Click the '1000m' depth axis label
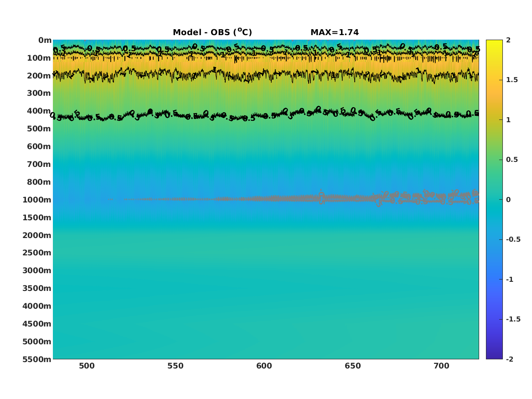Screen dimensions: 532x399 point(36,200)
